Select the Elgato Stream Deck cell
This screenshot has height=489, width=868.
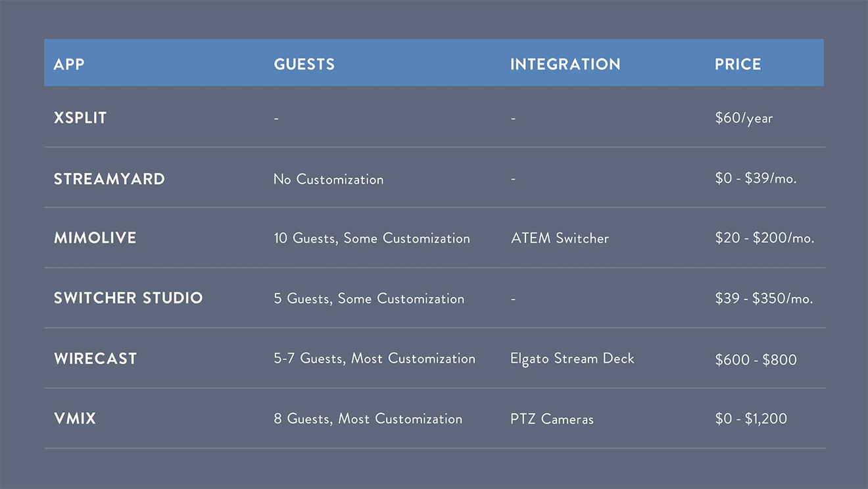572,359
